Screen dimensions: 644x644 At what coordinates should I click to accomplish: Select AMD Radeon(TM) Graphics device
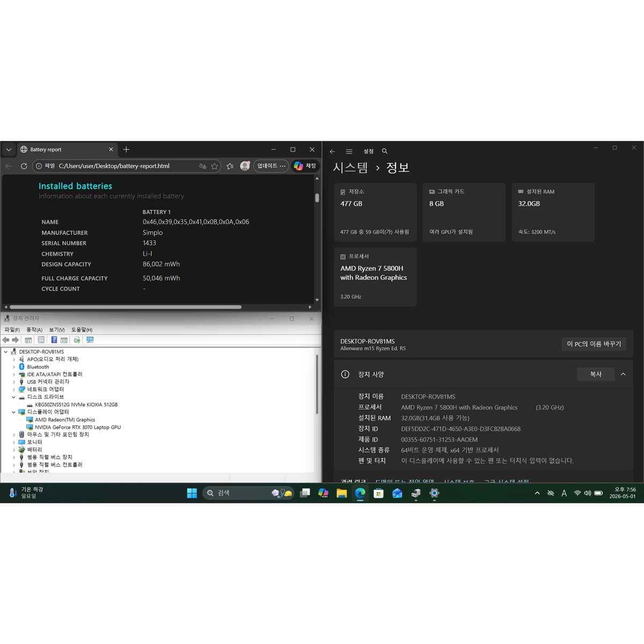(65, 420)
